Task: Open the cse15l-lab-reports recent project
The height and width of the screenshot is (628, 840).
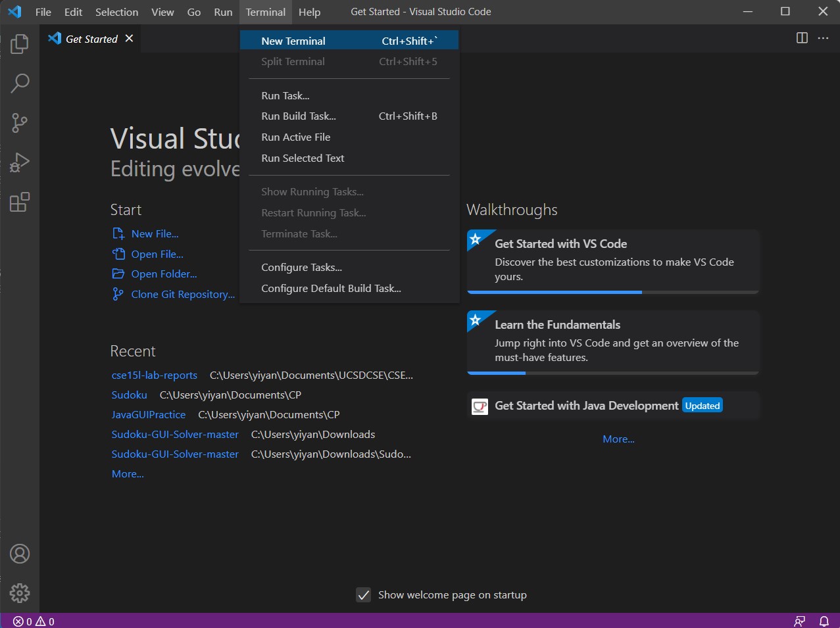Action: point(155,375)
